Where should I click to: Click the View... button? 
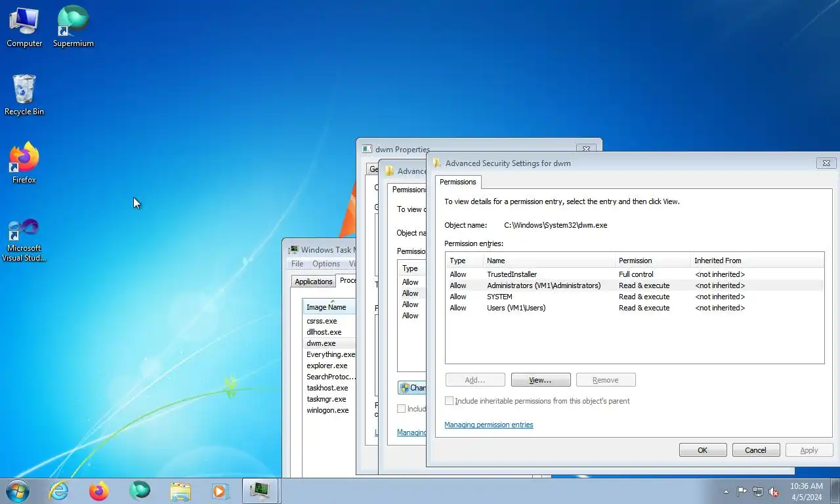click(x=541, y=380)
